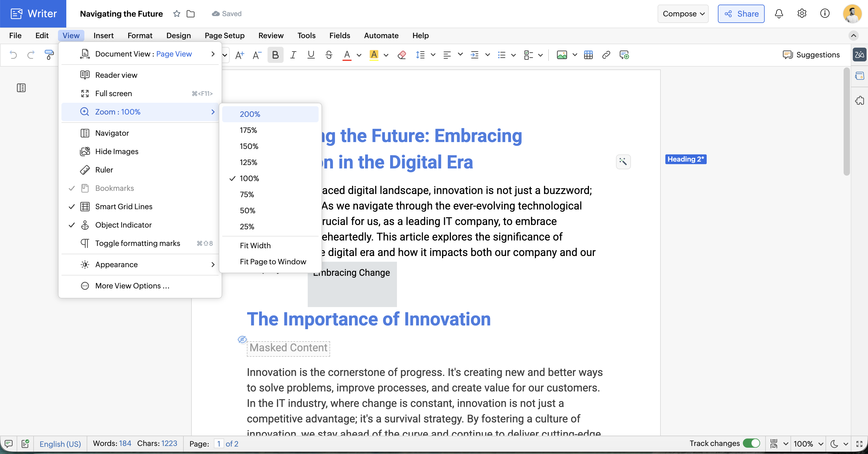Click the Share button

[741, 14]
